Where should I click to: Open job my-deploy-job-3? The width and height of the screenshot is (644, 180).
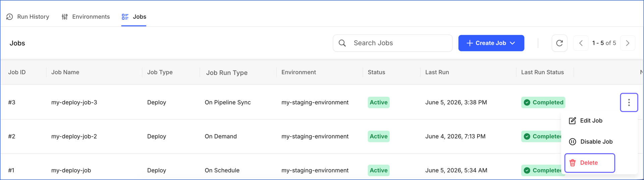(x=74, y=102)
